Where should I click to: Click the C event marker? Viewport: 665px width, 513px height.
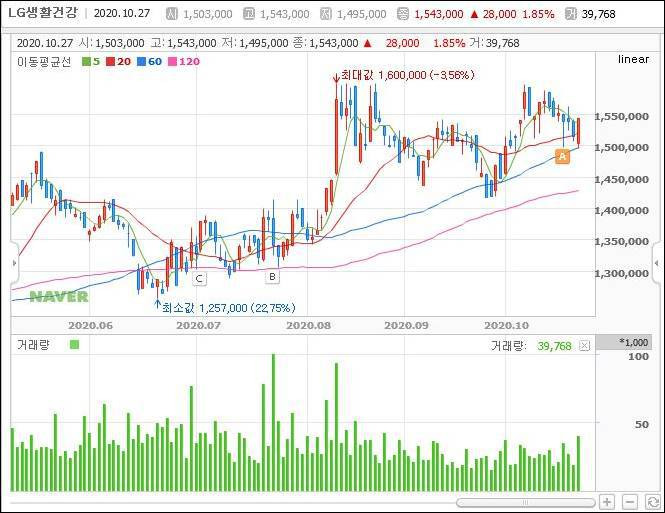click(199, 279)
